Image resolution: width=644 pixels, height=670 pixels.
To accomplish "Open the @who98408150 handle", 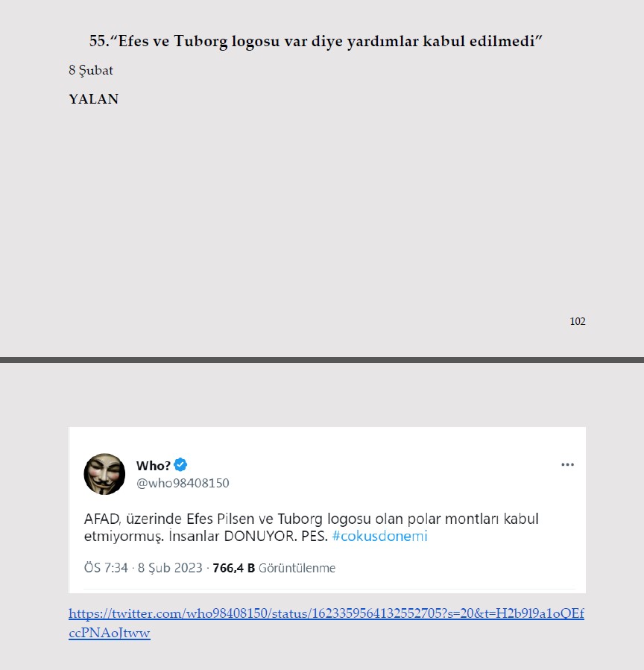I will click(183, 483).
